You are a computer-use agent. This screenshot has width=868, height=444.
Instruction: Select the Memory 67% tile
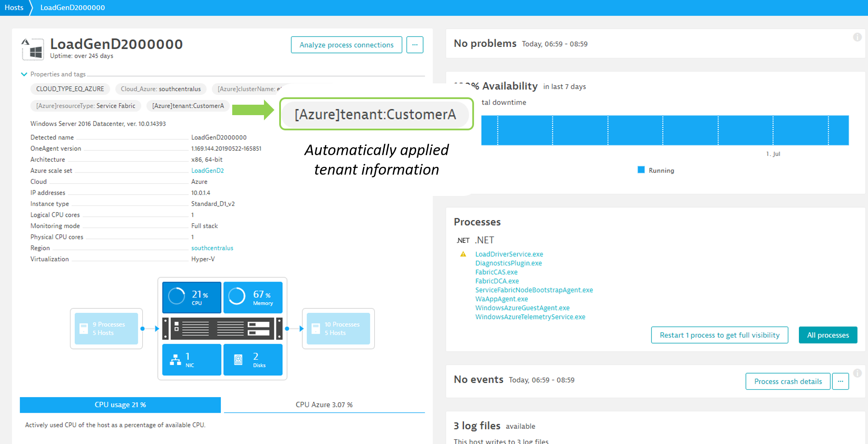[x=253, y=298]
